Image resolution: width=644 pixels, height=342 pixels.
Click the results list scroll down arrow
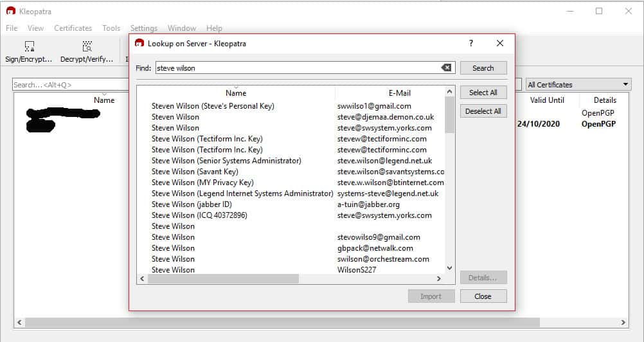click(x=450, y=268)
